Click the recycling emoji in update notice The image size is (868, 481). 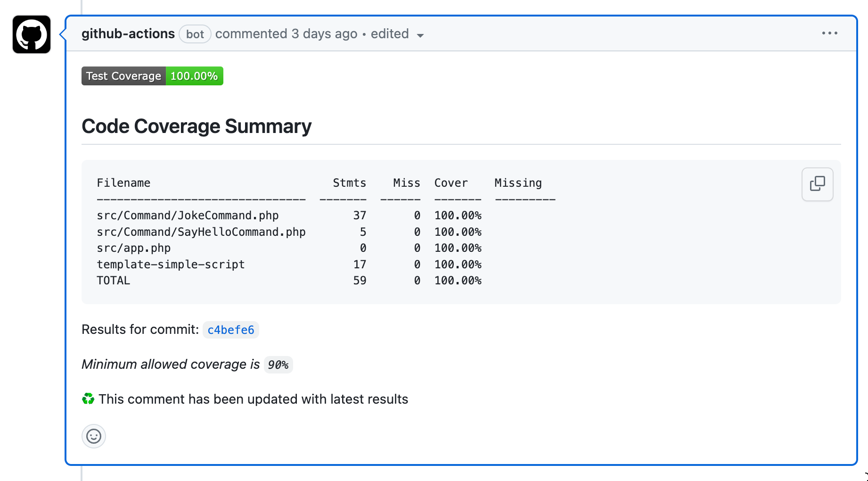88,398
